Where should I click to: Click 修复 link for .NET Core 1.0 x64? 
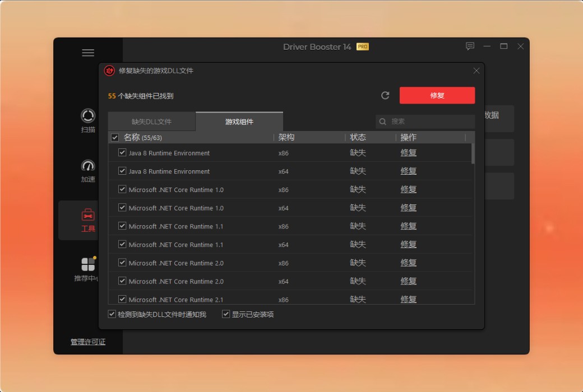[408, 208]
